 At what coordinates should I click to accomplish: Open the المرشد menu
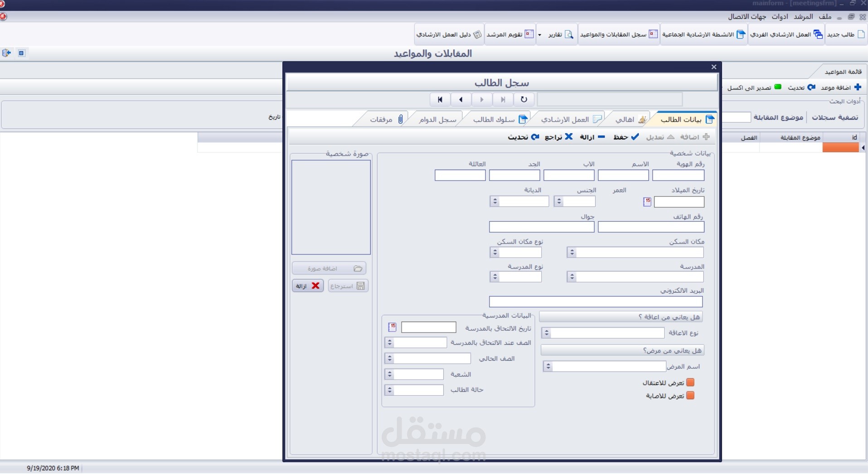point(803,16)
